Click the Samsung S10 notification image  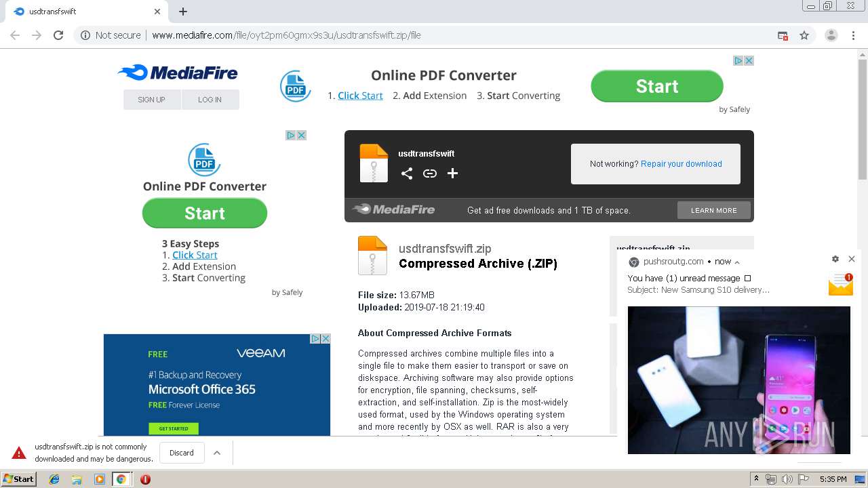pyautogui.click(x=739, y=380)
